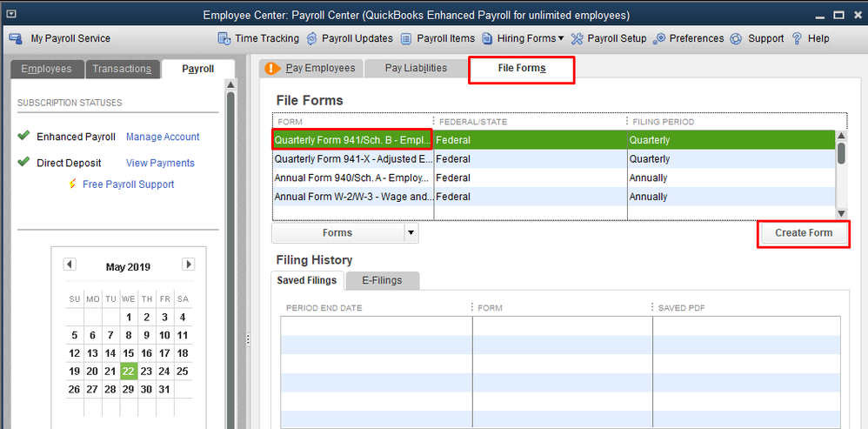Switch to E-Filings tab
868x429 pixels.
coord(382,280)
